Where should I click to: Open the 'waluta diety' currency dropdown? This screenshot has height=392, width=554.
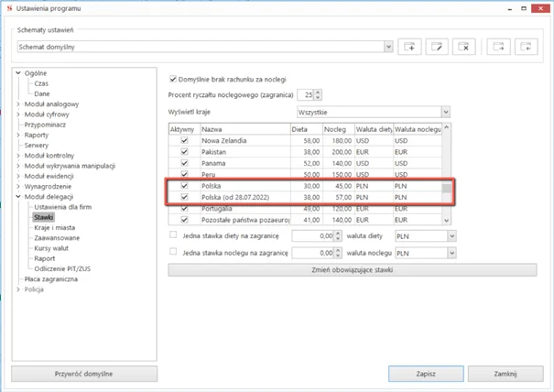451,236
